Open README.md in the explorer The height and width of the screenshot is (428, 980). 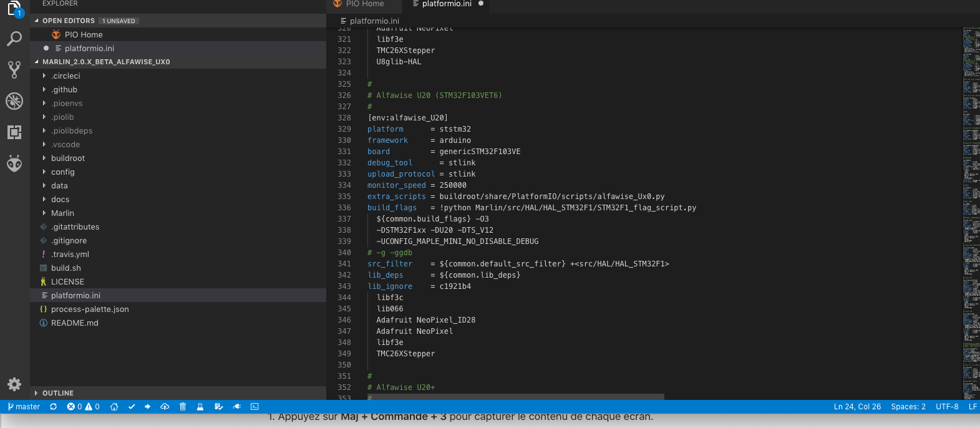(74, 323)
